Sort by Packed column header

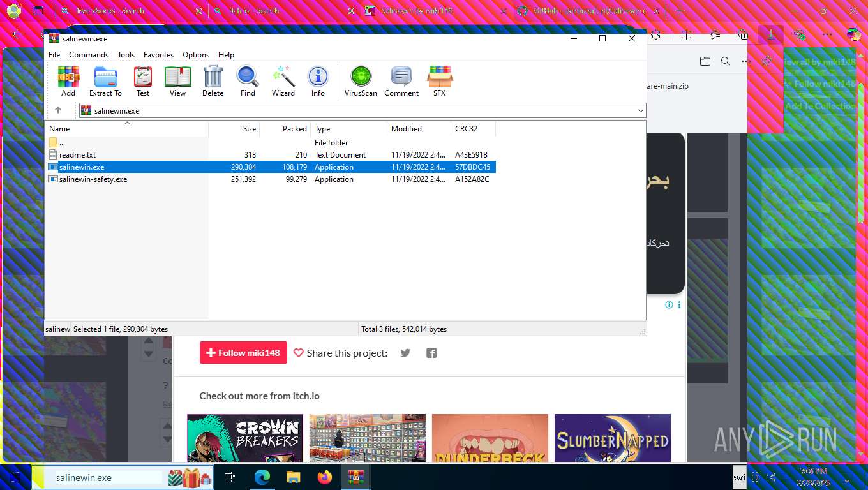point(285,129)
